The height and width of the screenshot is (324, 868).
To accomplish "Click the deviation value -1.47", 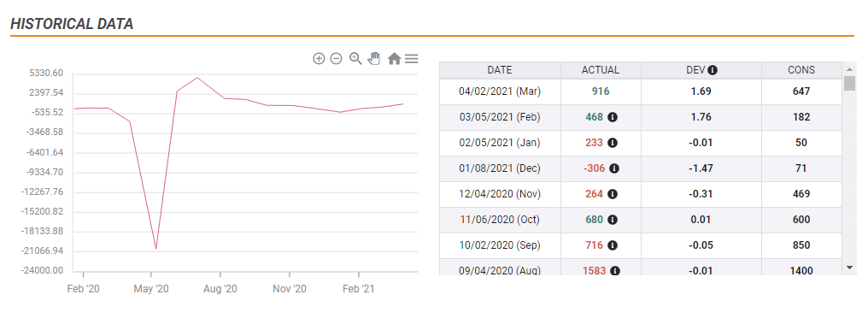I will point(701,168).
